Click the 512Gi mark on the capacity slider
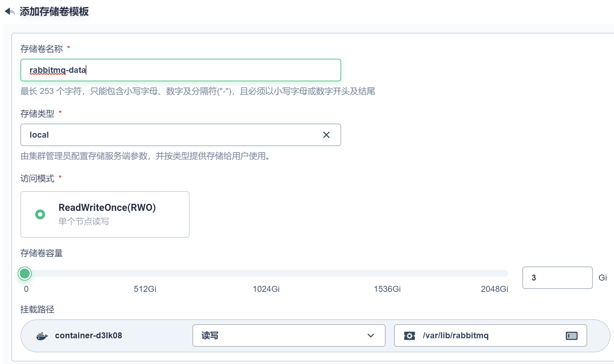Image resolution: width=614 pixels, height=364 pixels. point(145,289)
